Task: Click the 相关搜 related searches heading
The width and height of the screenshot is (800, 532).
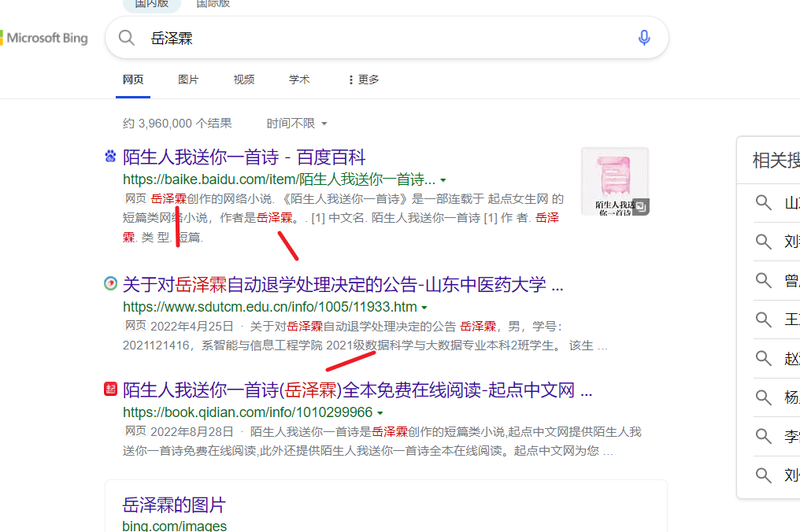Action: 776,161
